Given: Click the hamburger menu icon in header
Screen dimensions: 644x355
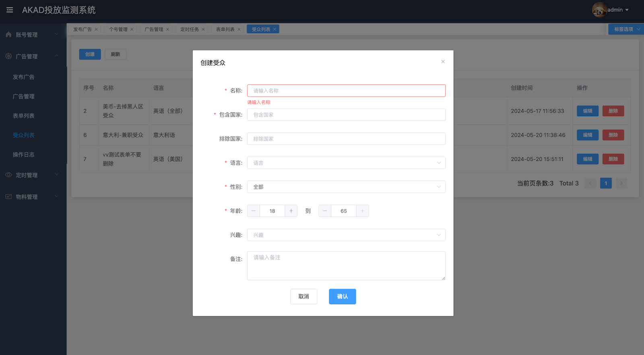Looking at the screenshot, I should click(10, 10).
